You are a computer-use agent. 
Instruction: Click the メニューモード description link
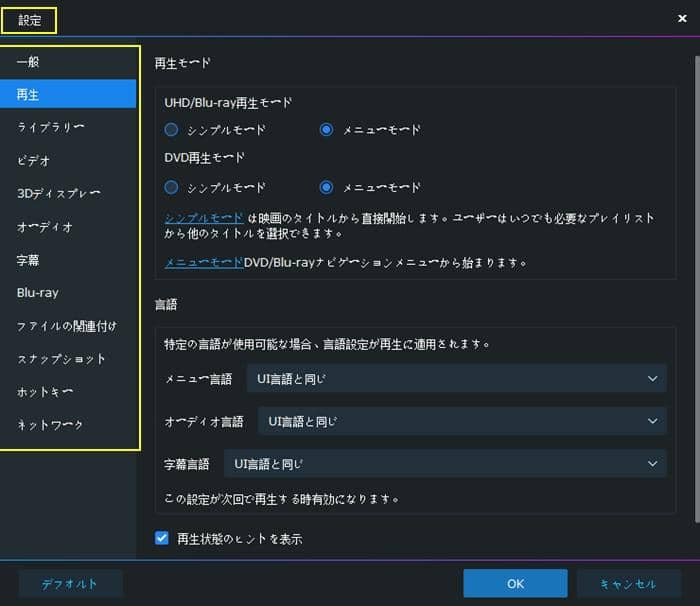[204, 262]
